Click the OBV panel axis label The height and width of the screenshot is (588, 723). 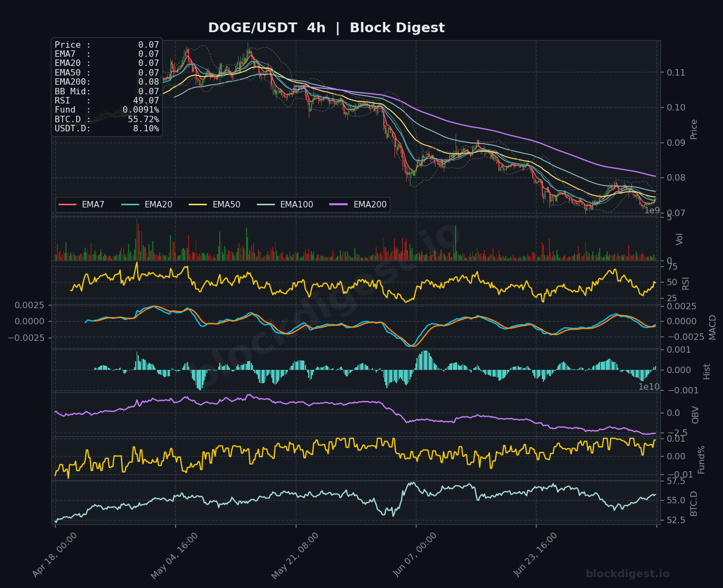pyautogui.click(x=696, y=415)
